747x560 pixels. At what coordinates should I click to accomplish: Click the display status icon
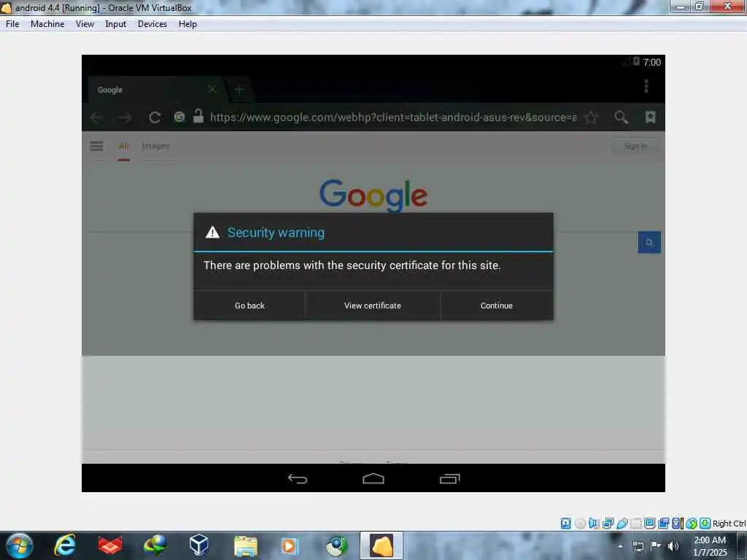point(649,524)
